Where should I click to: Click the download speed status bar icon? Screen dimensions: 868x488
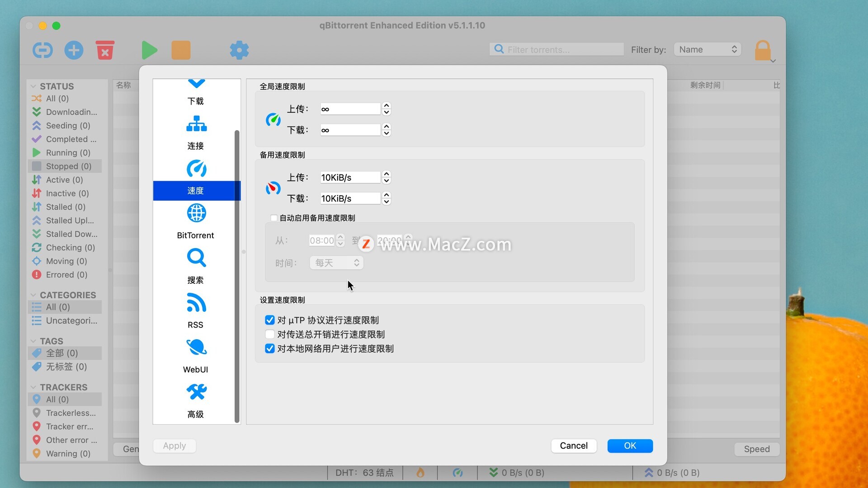point(494,473)
